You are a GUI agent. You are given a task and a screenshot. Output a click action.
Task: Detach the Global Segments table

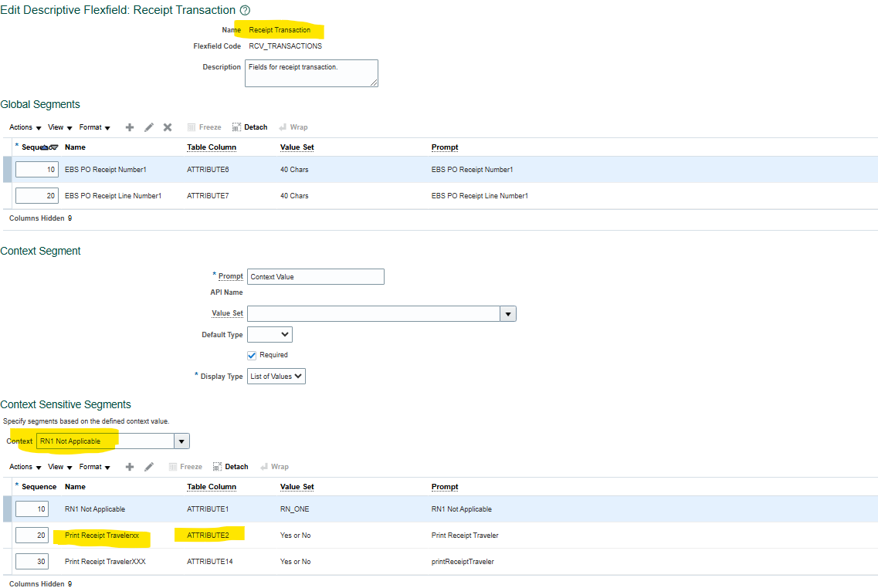[x=249, y=127]
